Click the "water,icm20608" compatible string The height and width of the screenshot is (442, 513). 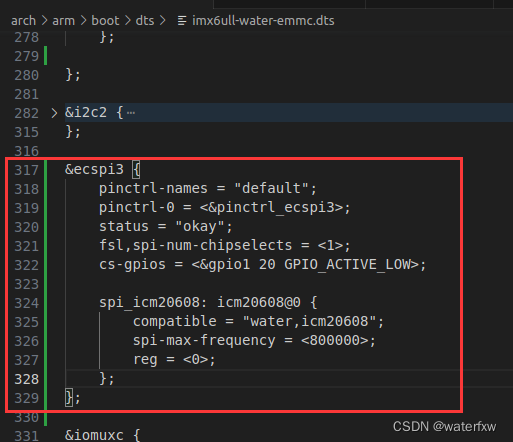point(309,322)
